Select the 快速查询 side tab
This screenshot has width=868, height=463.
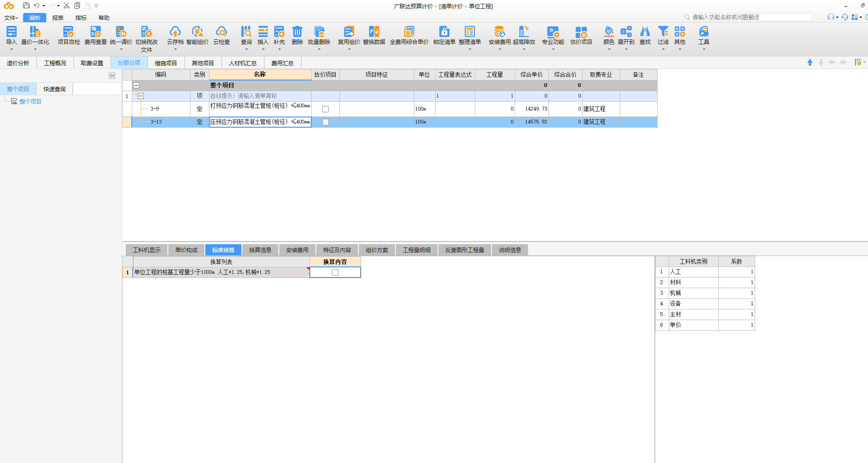(55, 89)
